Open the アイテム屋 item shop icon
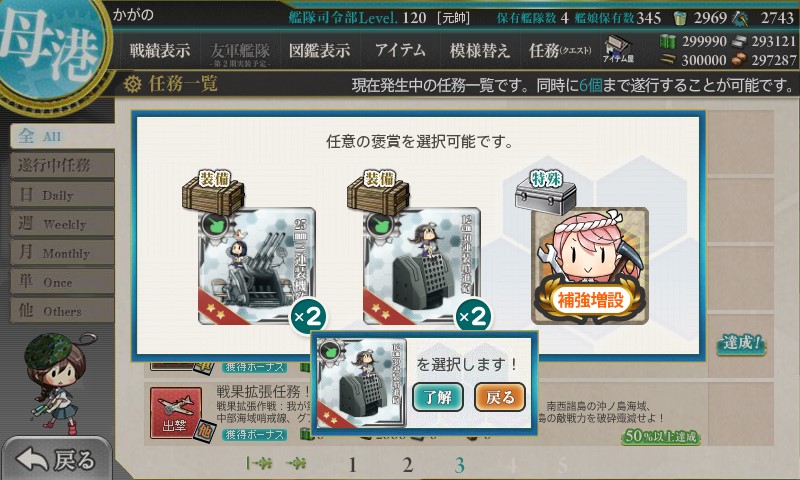This screenshot has height=480, width=800. click(x=618, y=50)
